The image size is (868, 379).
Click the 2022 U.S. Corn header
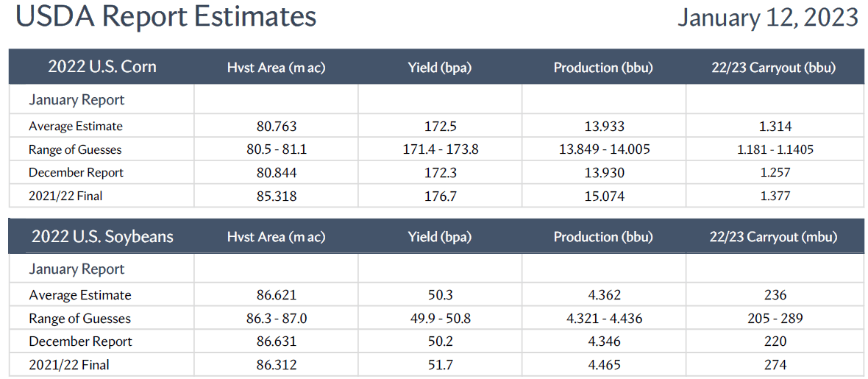click(x=102, y=67)
